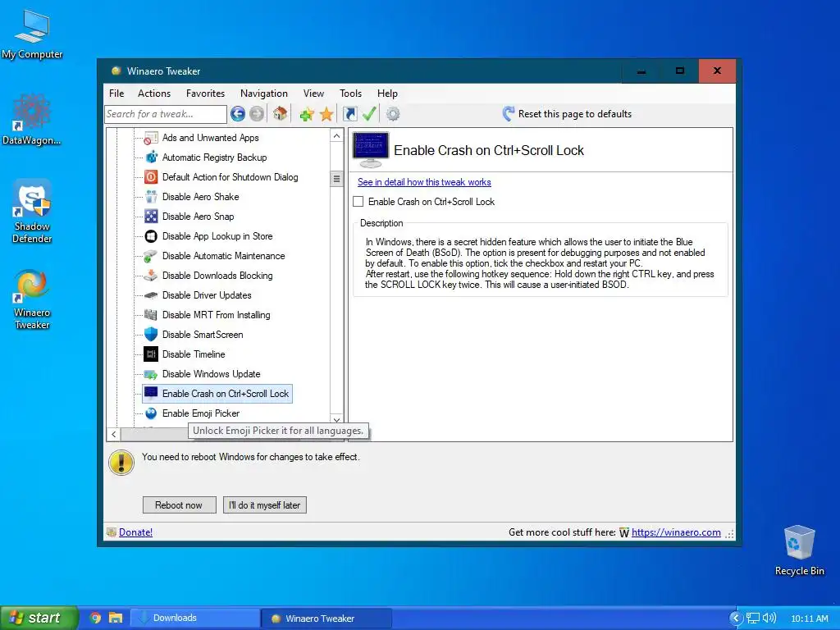Click Ads and Unwanted Apps icon
Screen dimensions: 840x630
click(x=151, y=138)
